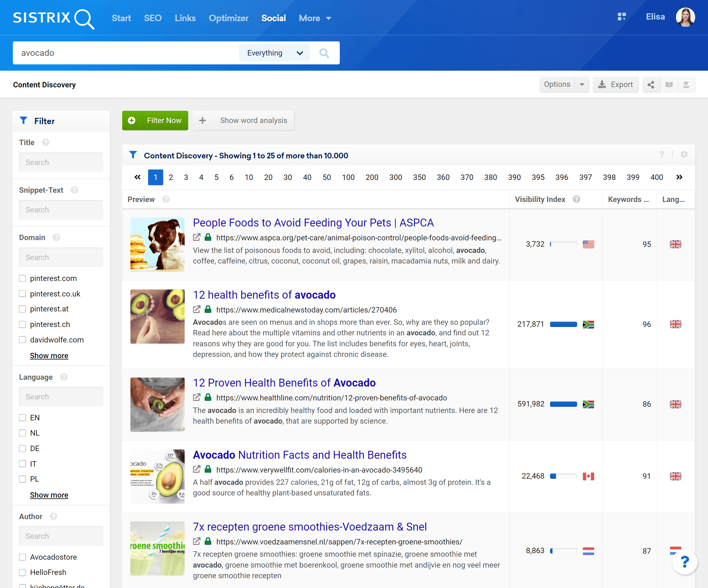This screenshot has height=588, width=708.
Task: Open the Social navigation item
Action: click(x=273, y=18)
